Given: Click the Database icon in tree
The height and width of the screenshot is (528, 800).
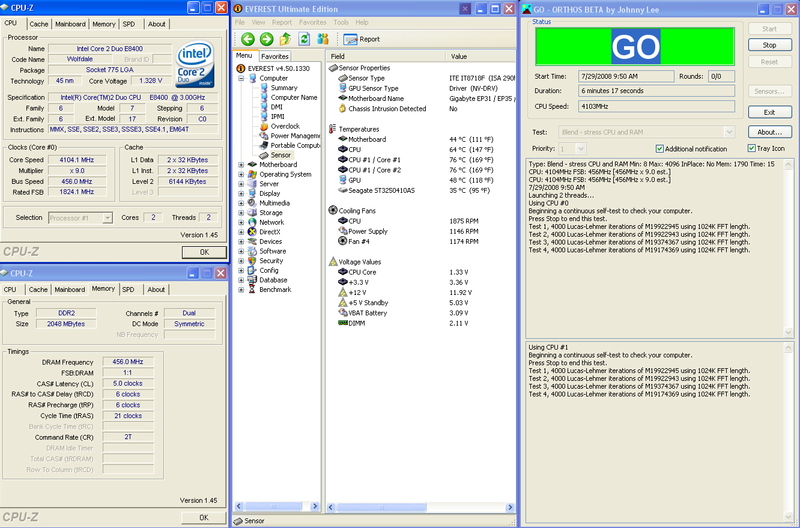Looking at the screenshot, I should [x=252, y=280].
